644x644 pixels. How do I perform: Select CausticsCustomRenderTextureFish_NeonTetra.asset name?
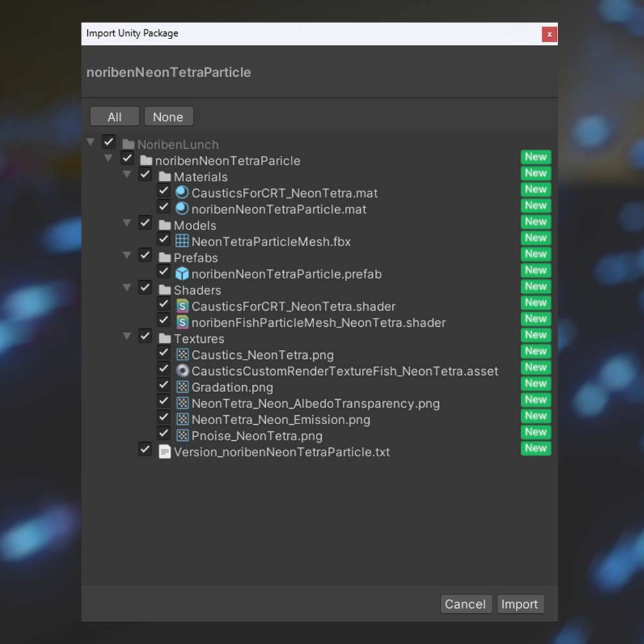[x=345, y=371]
